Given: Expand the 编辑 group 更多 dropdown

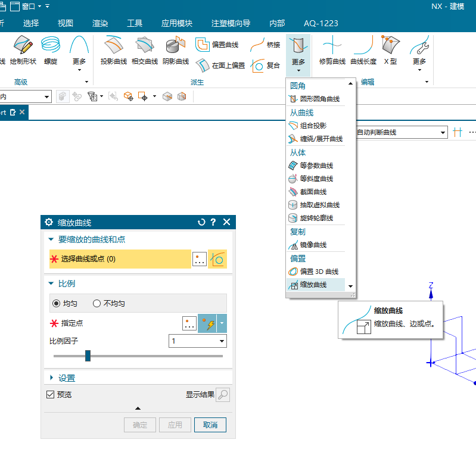Looking at the screenshot, I should point(419,55).
